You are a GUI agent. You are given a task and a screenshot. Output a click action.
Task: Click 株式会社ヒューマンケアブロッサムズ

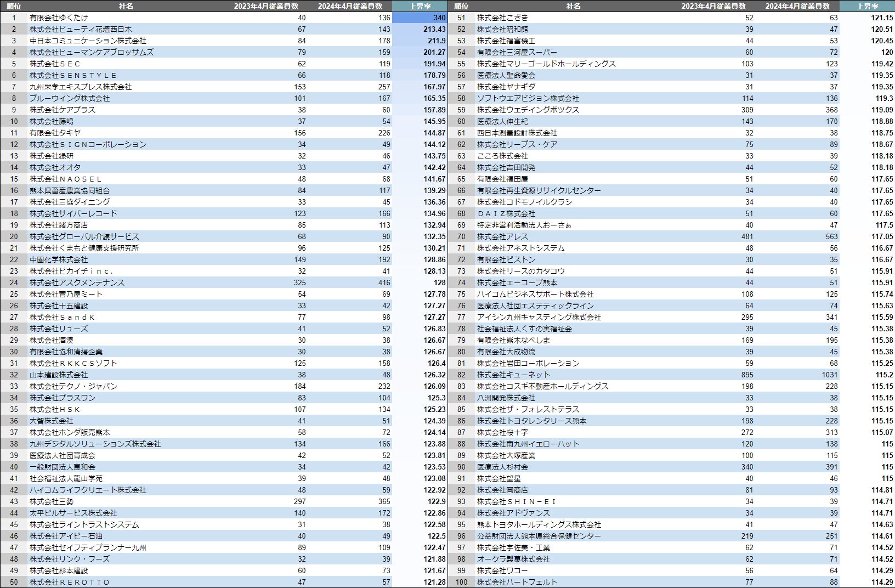[x=92, y=52]
